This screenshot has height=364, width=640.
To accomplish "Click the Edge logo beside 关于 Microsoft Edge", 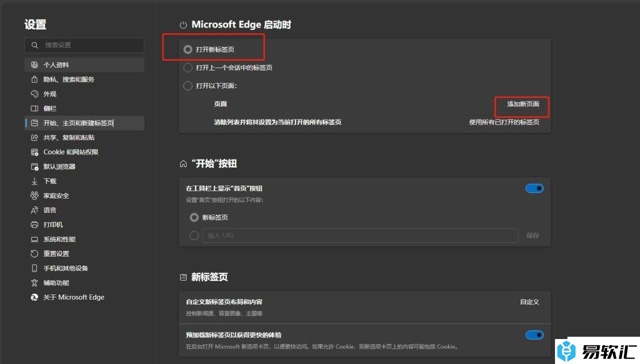I will [34, 297].
